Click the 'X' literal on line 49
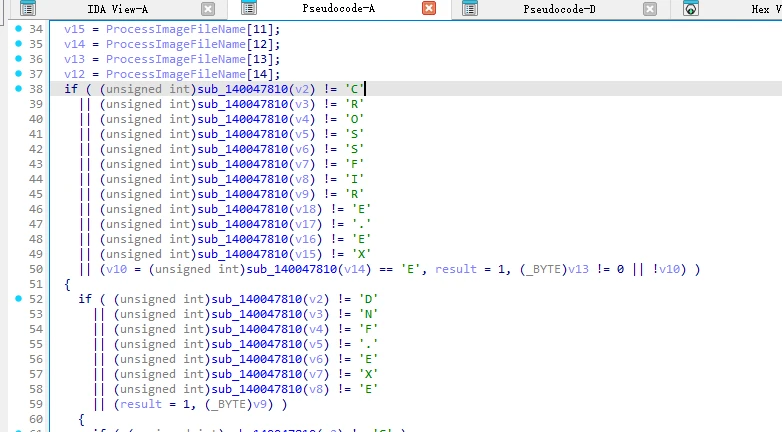The width and height of the screenshot is (782, 432). click(362, 254)
